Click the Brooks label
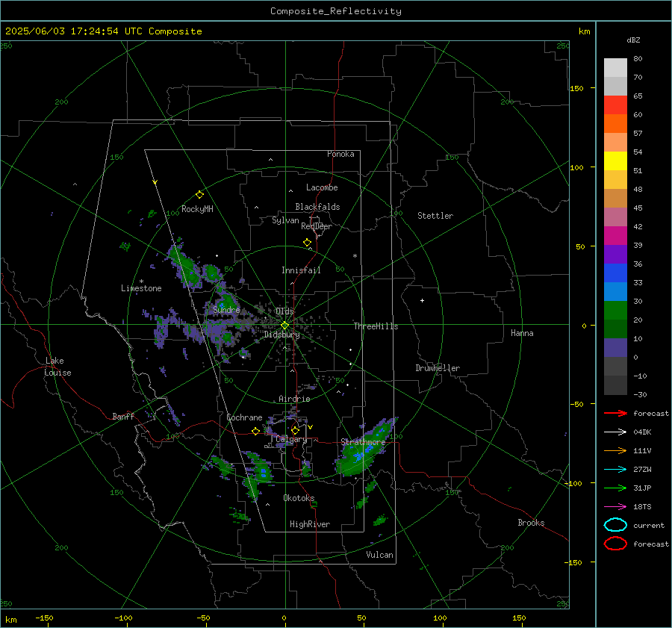The image size is (672, 628). (x=531, y=523)
